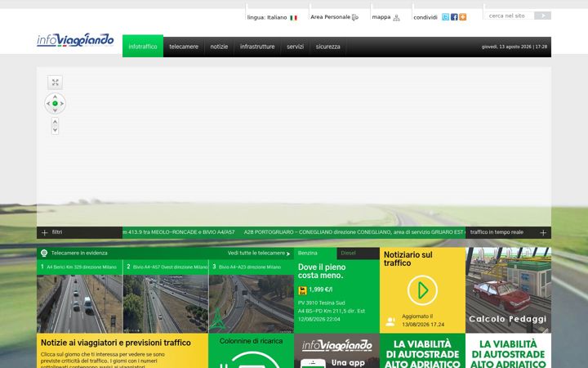
Task: Click lingua: Italiano selector
Action: (267, 18)
